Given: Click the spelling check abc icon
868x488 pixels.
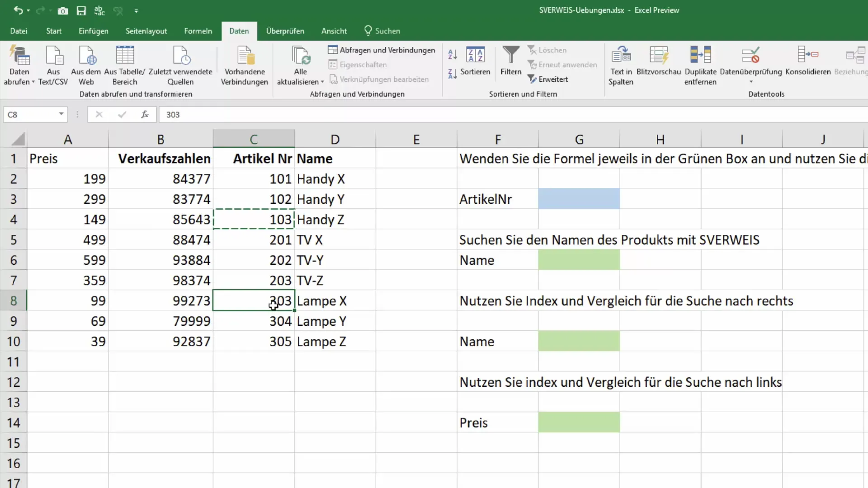Looking at the screenshot, I should point(99,11).
